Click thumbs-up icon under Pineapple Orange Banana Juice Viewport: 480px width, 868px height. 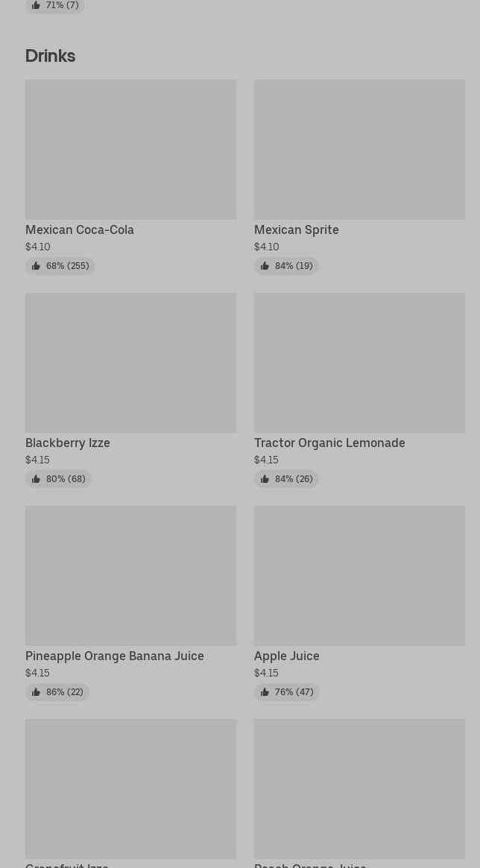tap(36, 692)
